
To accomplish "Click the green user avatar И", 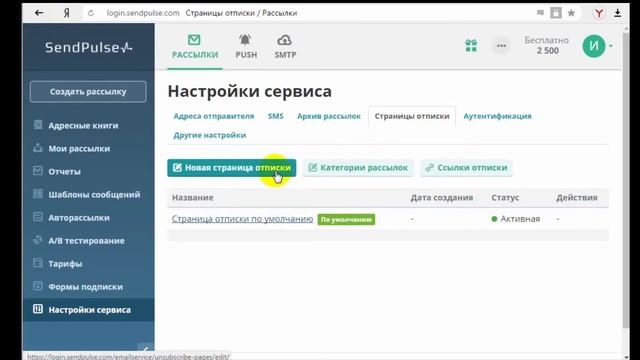I will tap(594, 46).
